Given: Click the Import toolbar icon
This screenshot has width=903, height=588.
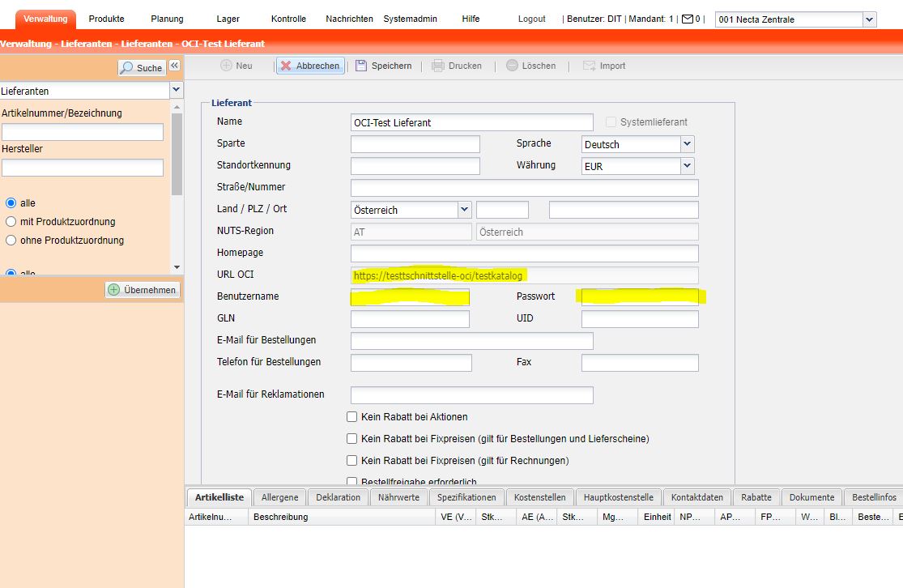Looking at the screenshot, I should [x=590, y=66].
